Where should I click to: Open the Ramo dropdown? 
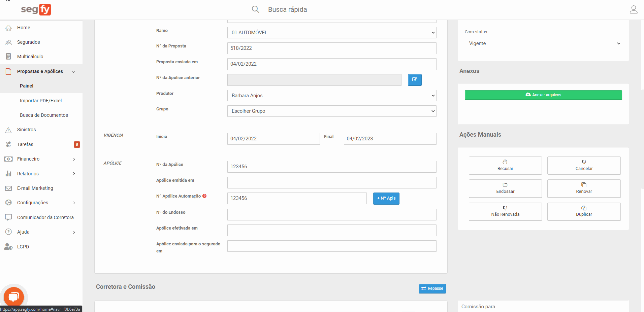pos(331,33)
